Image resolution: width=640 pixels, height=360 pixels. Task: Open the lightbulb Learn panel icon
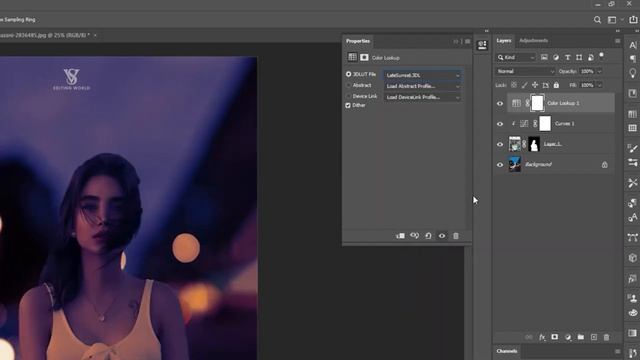(x=633, y=73)
